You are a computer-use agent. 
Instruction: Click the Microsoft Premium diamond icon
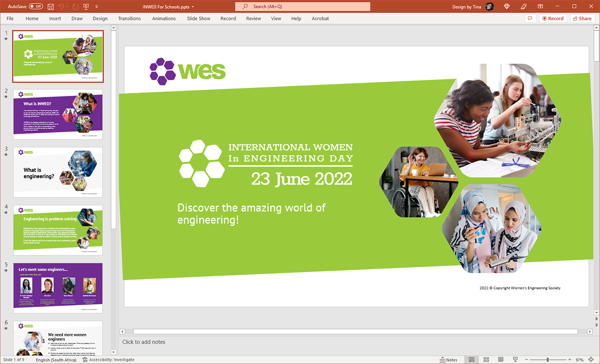[507, 6]
